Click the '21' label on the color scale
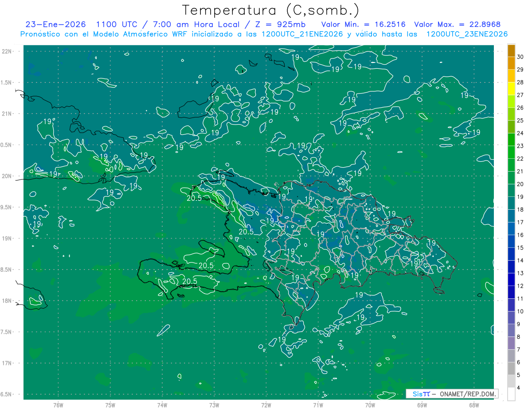 coord(520,172)
